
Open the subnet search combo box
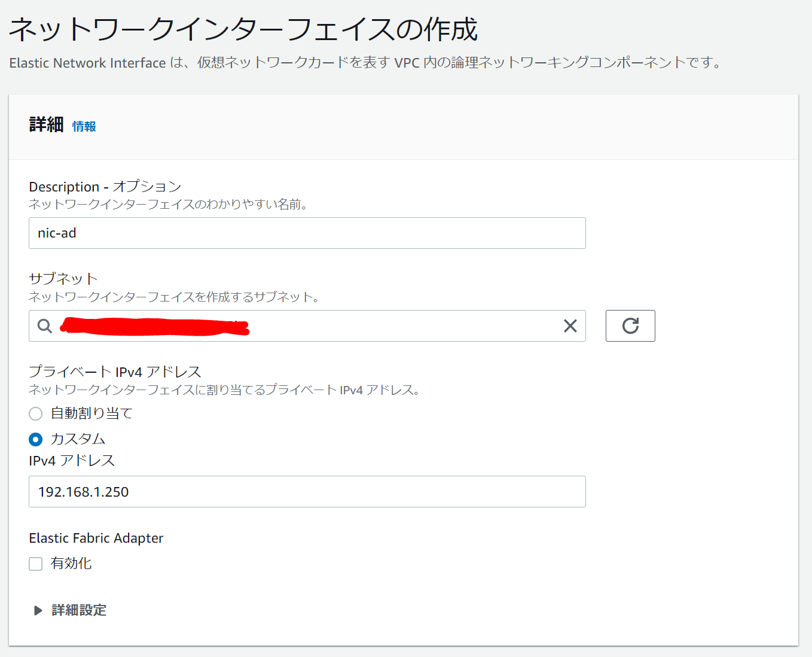pyautogui.click(x=307, y=326)
